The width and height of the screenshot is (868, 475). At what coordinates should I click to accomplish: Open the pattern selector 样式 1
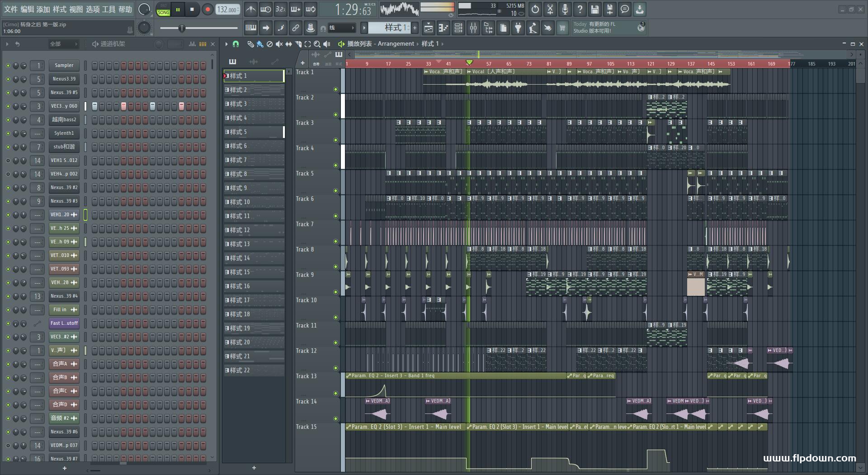click(x=392, y=28)
